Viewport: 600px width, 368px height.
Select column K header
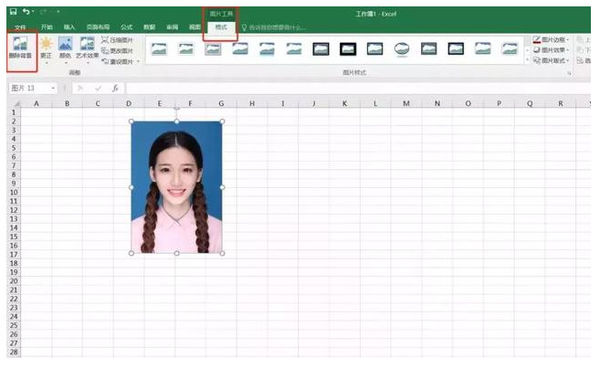(344, 103)
